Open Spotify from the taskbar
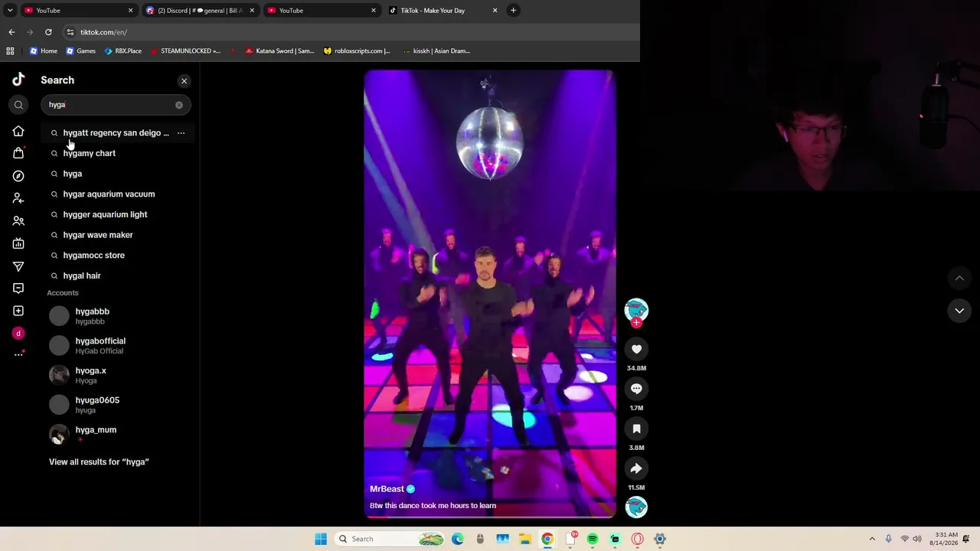Image resolution: width=980 pixels, height=551 pixels. 593,539
